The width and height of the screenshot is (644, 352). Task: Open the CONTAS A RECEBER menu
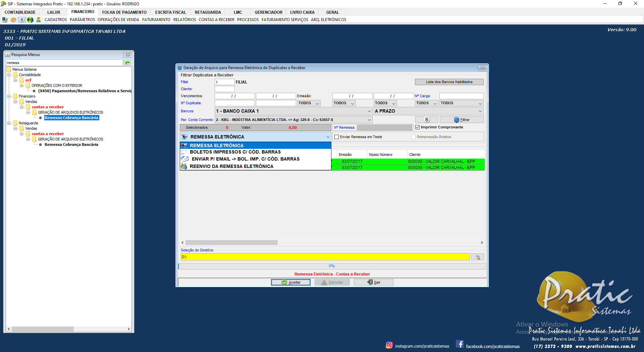coord(216,20)
